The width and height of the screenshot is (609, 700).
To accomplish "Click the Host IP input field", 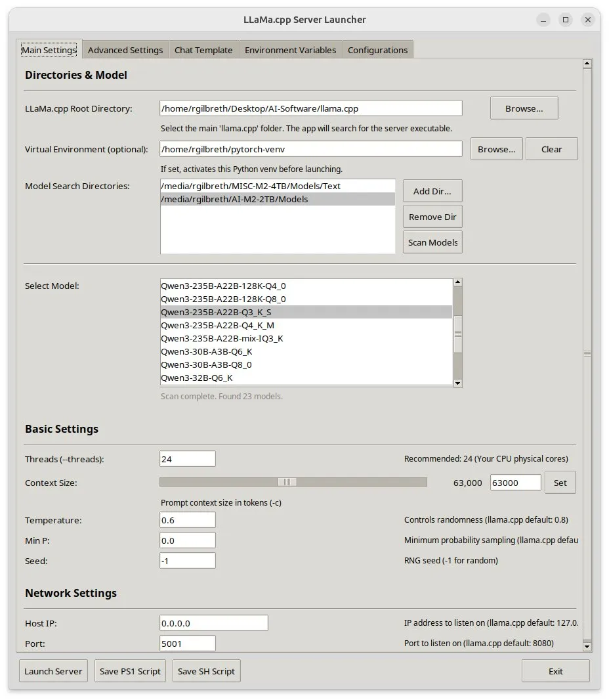I will 214,623.
